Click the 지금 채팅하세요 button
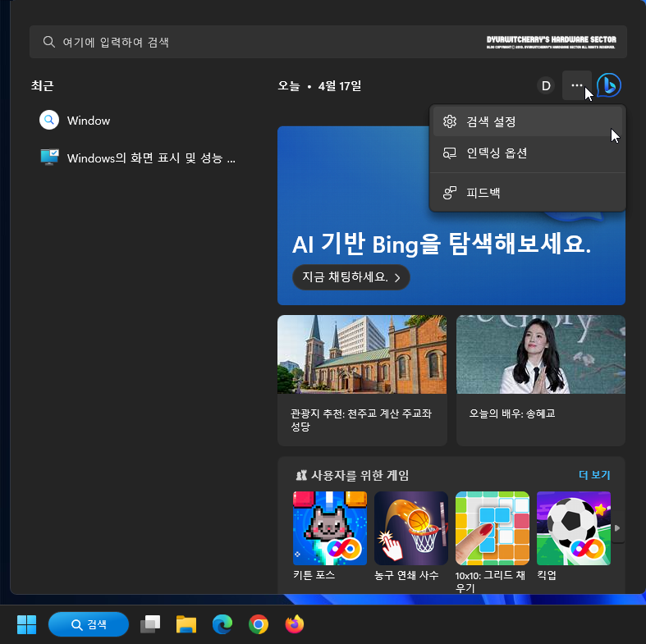 [351, 277]
